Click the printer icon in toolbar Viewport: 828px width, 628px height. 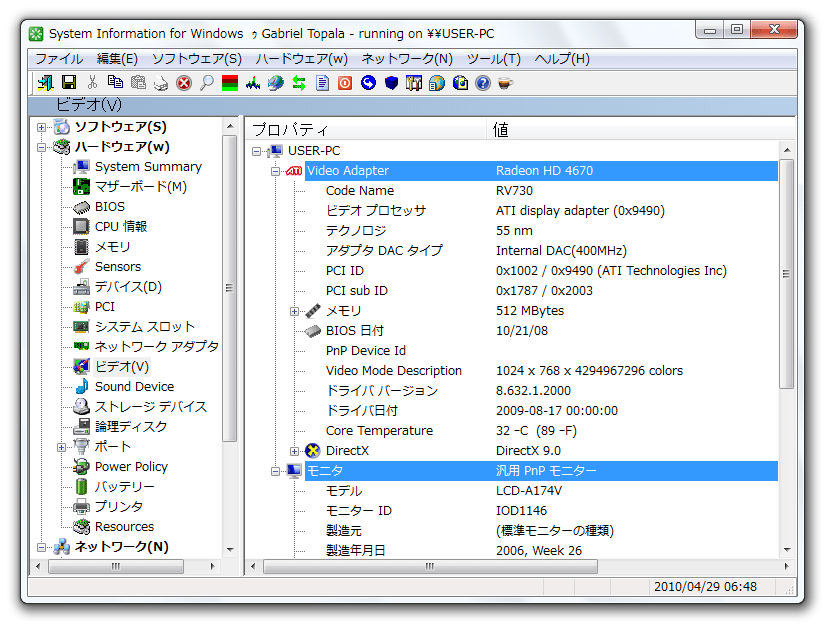coord(161,83)
